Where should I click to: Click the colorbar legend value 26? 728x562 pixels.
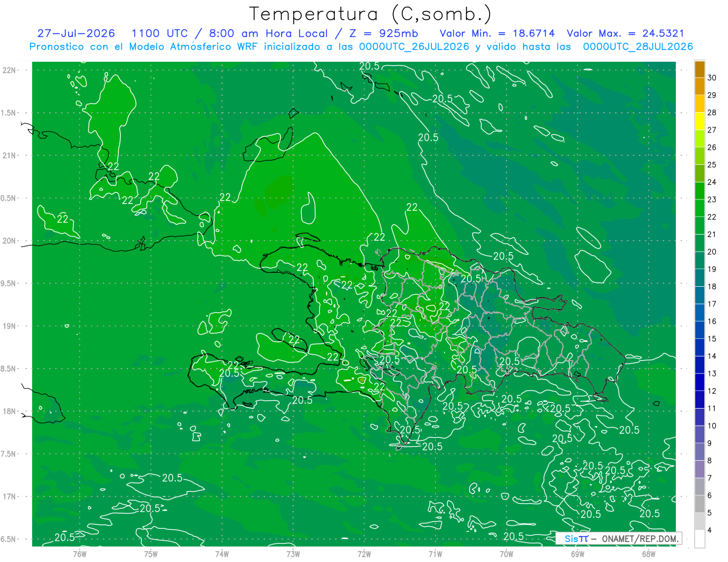pos(712,147)
